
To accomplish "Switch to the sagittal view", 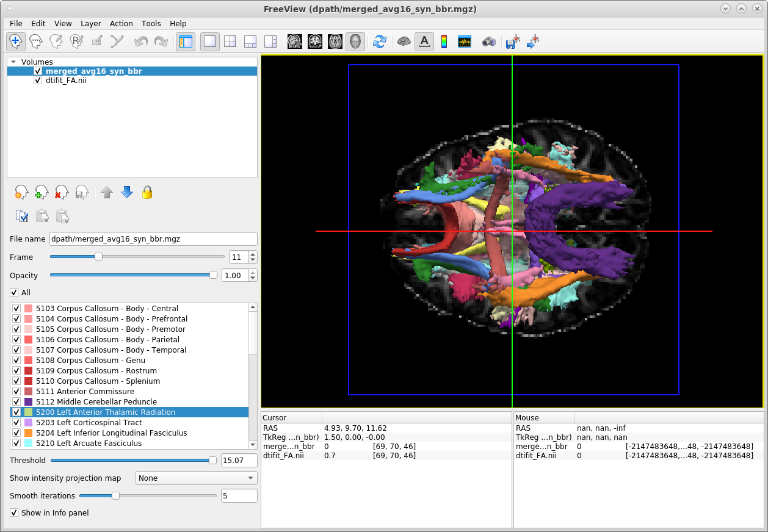I will 295,41.
